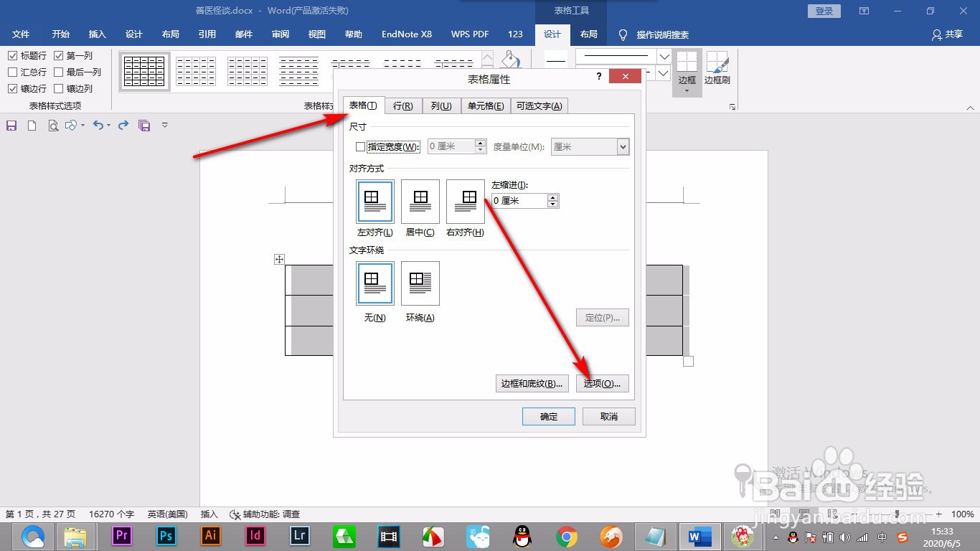Open the 审阅 Review ribbon tab
The height and width of the screenshot is (551, 980).
point(281,34)
